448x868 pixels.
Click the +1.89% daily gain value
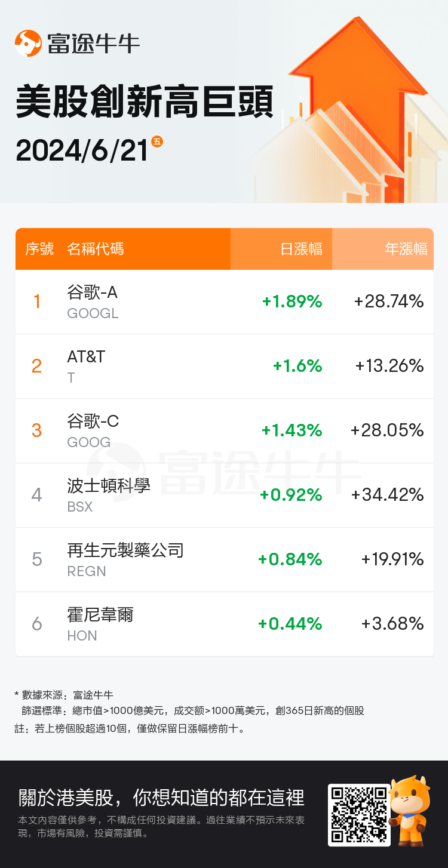(292, 301)
